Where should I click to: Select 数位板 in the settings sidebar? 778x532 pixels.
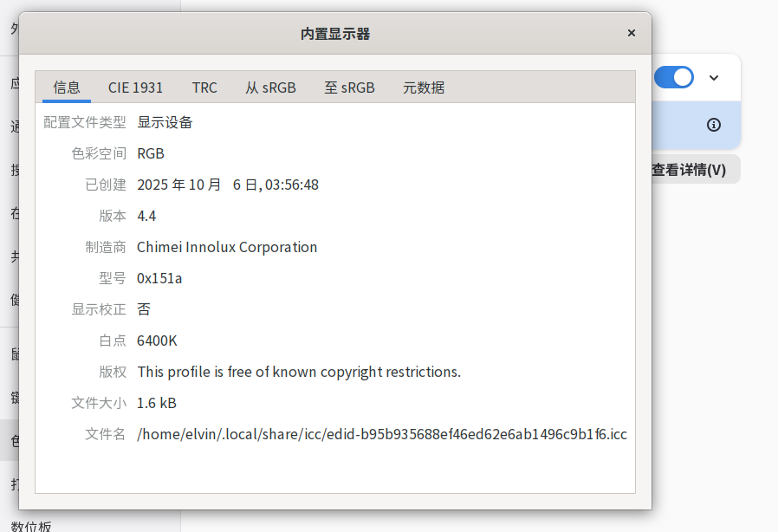(31, 526)
